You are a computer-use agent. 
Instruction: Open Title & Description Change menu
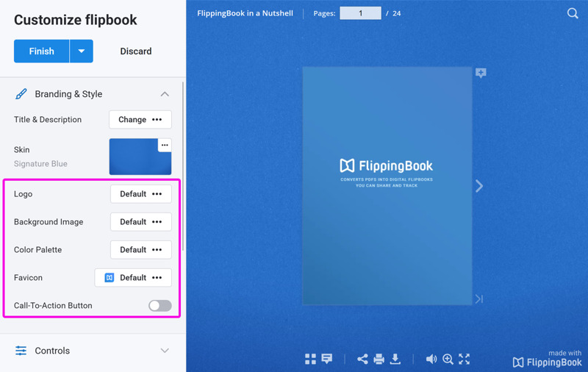(140, 120)
